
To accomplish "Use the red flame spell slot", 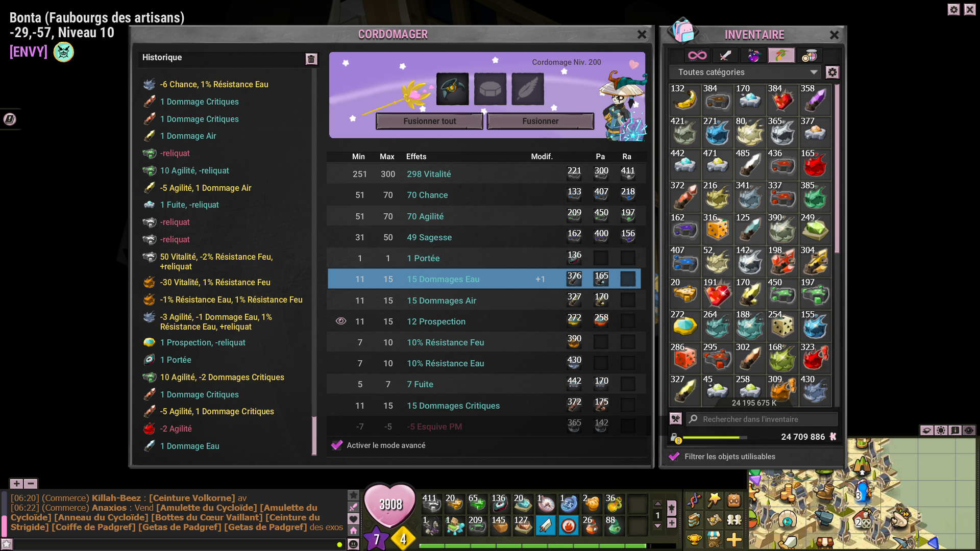I will pos(569,525).
